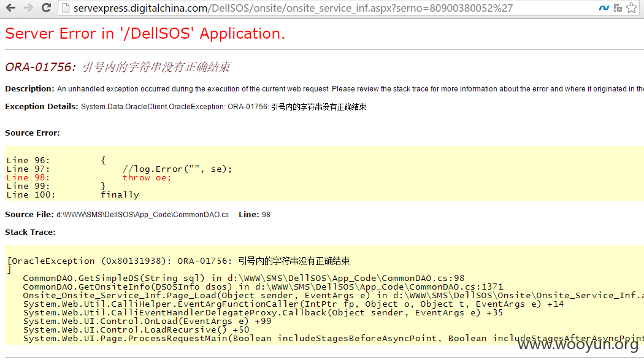The width and height of the screenshot is (644, 362).
Task: Select the Page.ProcessRequestMain trace line
Action: [x=334, y=339]
